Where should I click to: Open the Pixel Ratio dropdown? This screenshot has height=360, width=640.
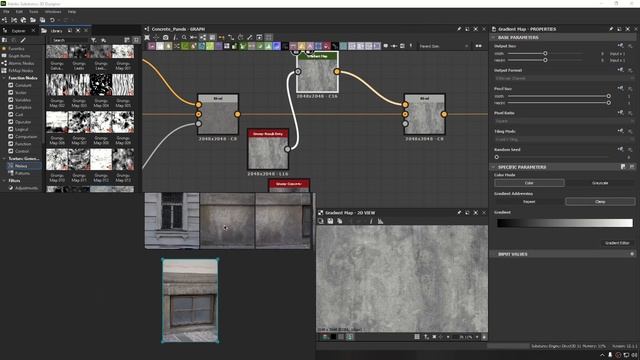point(564,121)
